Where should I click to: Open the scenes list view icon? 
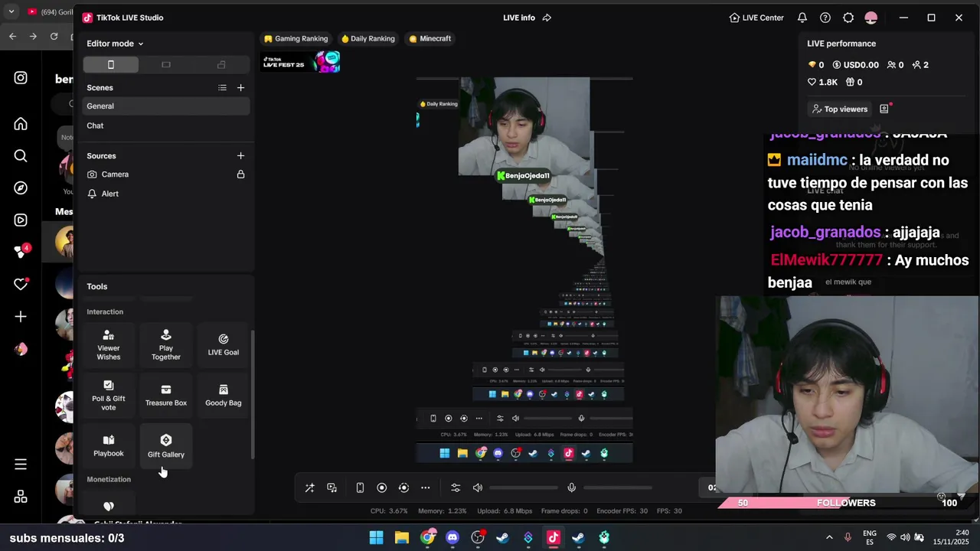(222, 88)
